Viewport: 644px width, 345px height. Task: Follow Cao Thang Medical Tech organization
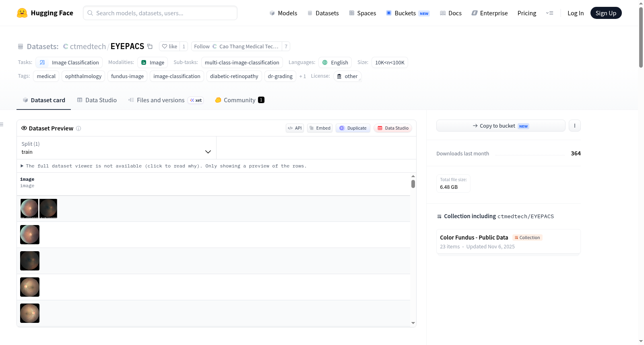pos(237,46)
